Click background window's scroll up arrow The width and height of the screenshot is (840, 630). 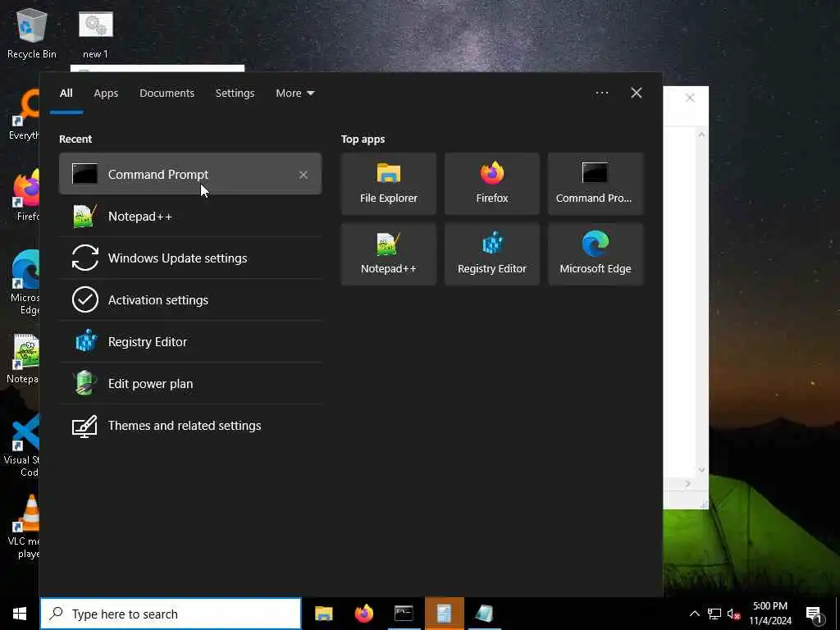click(701, 135)
